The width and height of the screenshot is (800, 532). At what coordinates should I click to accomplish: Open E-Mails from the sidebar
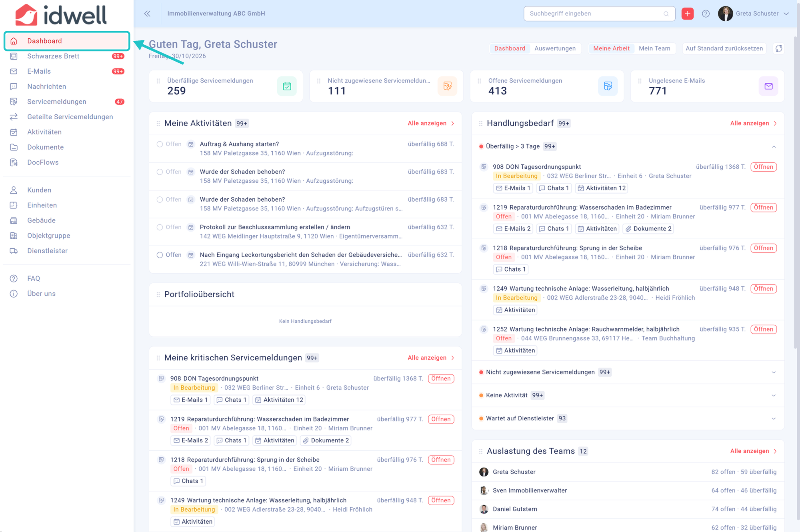(x=67, y=71)
